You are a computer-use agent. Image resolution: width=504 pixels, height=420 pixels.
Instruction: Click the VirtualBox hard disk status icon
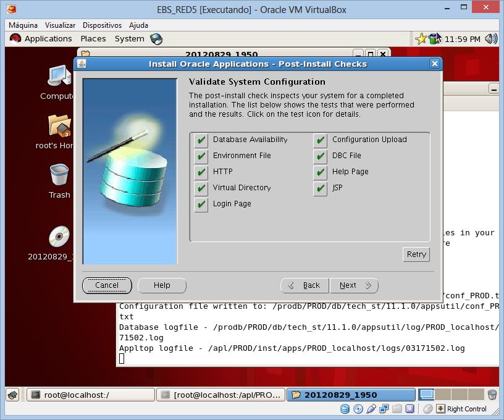345,409
